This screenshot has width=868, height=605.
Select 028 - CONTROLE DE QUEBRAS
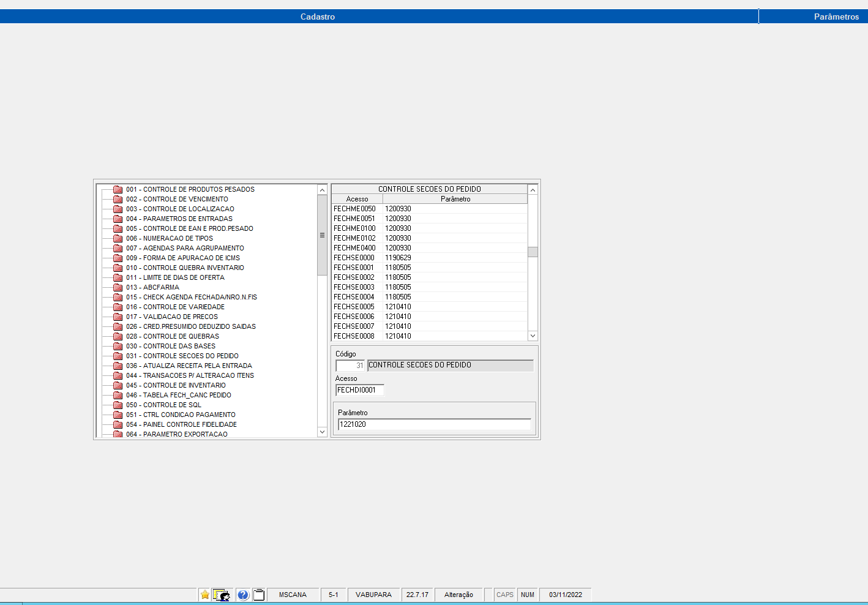(x=173, y=336)
